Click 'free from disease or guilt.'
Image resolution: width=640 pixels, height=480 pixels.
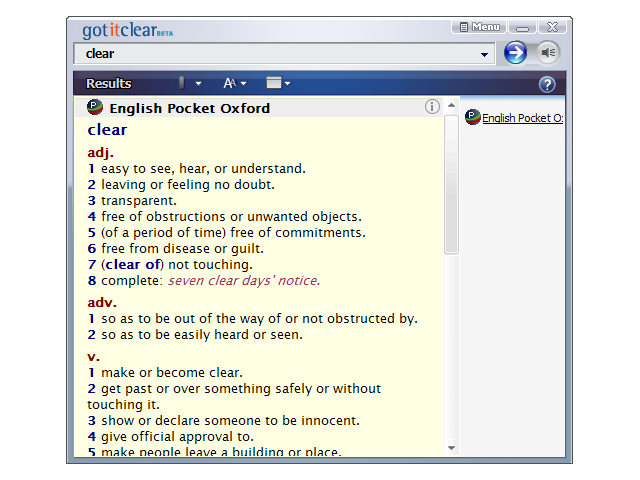[x=182, y=249]
